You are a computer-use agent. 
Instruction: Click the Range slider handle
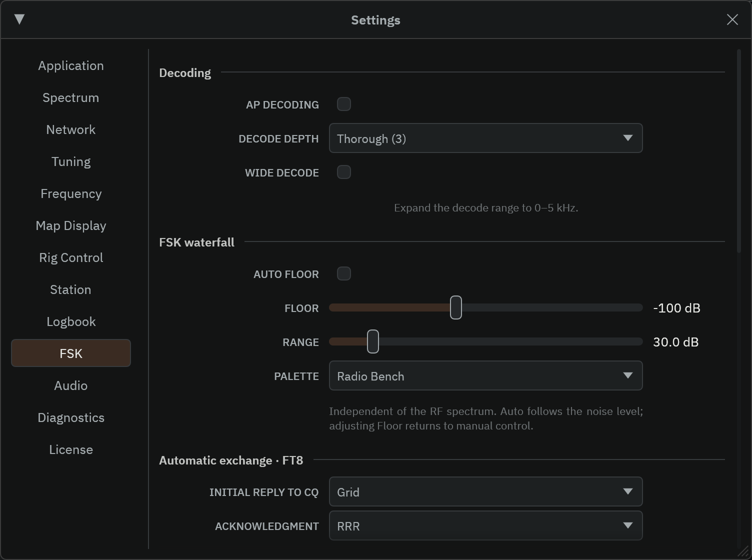click(x=372, y=341)
